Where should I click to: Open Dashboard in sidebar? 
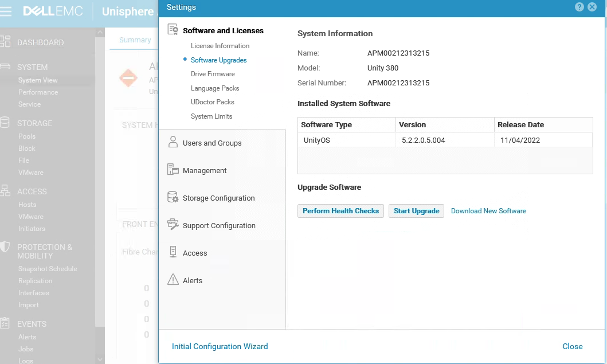pyautogui.click(x=40, y=42)
